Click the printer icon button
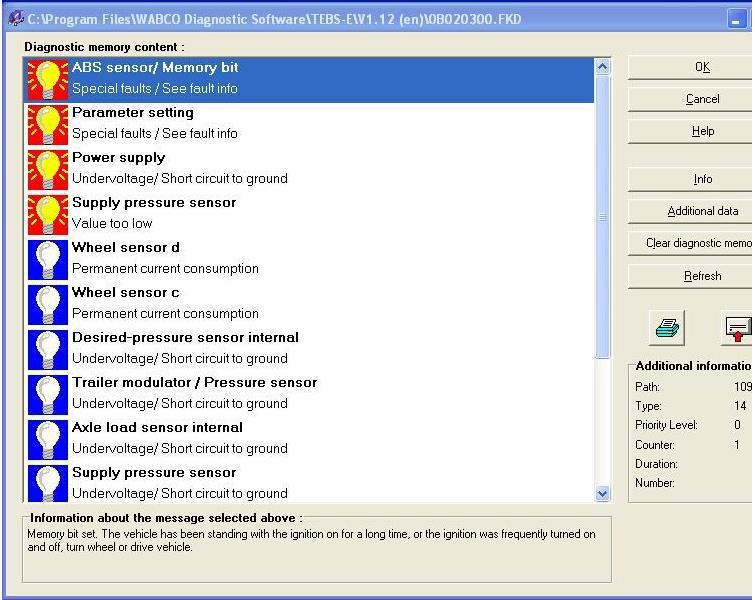755x600 pixels. (x=667, y=328)
